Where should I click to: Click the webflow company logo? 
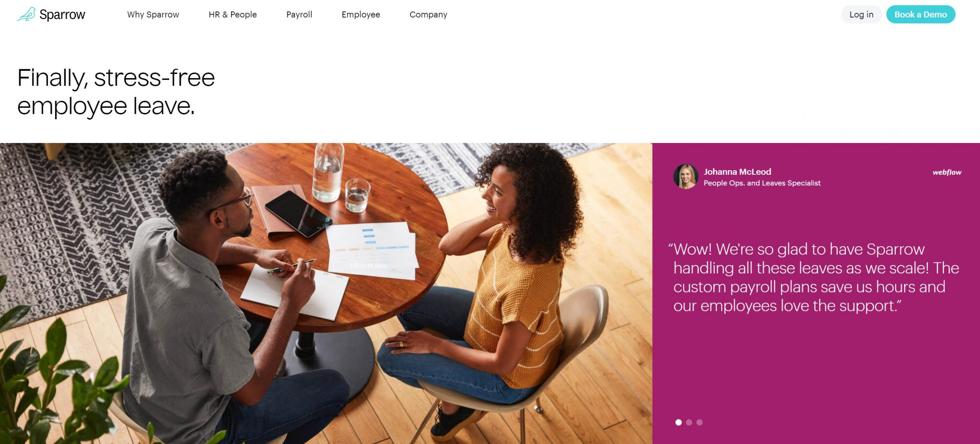click(x=947, y=172)
